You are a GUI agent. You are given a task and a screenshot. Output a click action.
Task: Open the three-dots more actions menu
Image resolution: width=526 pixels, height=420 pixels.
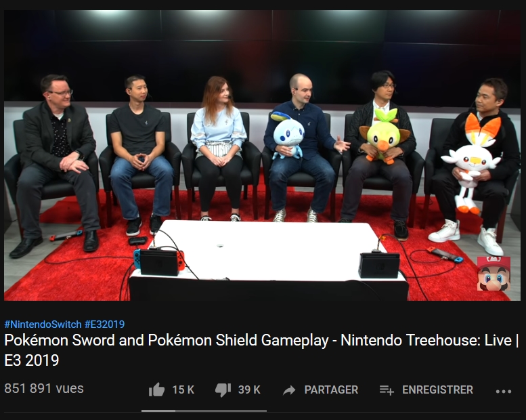[x=504, y=391]
